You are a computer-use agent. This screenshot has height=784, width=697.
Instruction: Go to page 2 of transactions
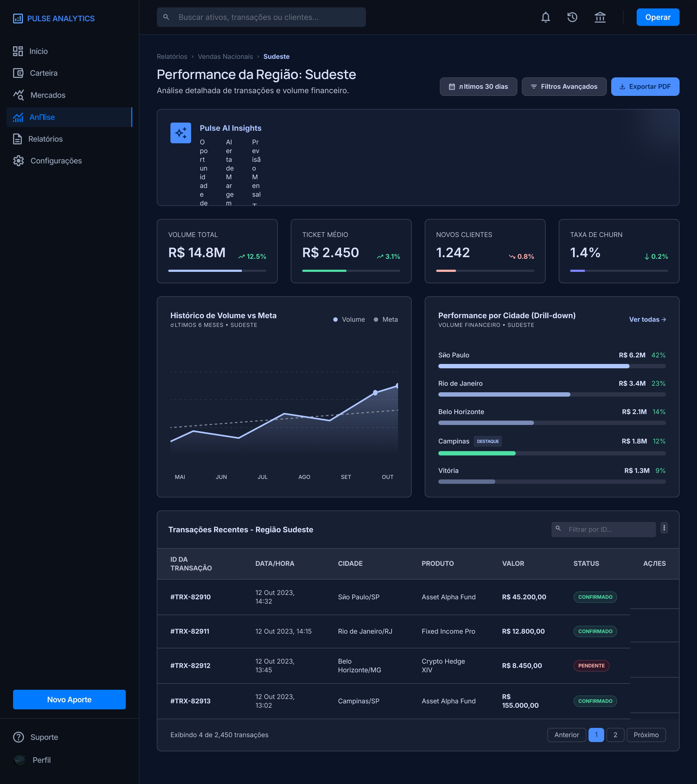615,735
